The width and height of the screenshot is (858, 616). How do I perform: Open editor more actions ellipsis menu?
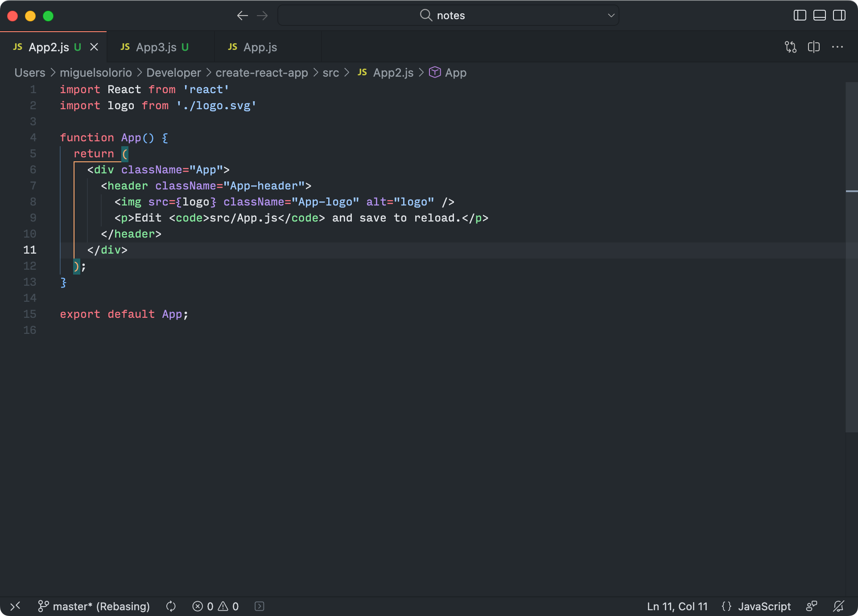click(838, 47)
